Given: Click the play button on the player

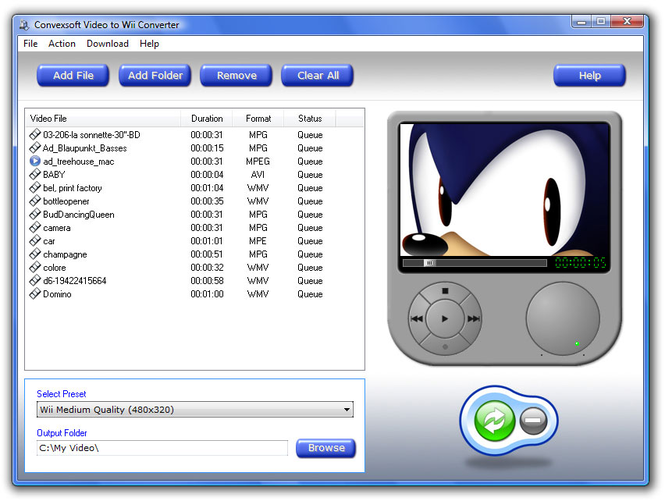Looking at the screenshot, I should click(x=444, y=319).
